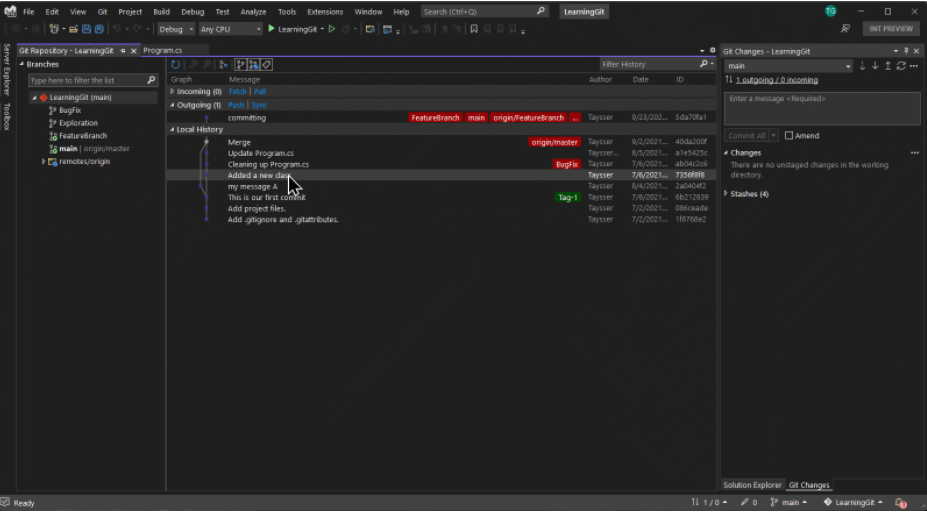Collapse the Local History section
Screen dimensions: 927x512
172,129
